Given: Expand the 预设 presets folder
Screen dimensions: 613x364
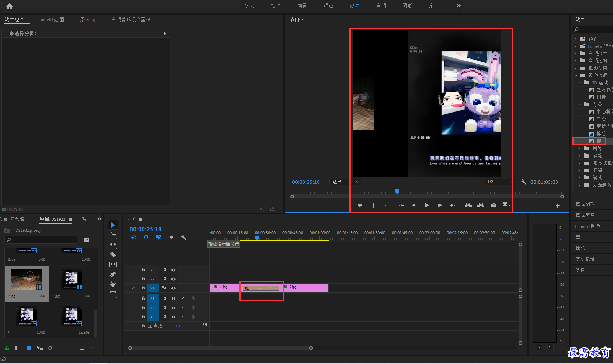Looking at the screenshot, I should point(575,39).
